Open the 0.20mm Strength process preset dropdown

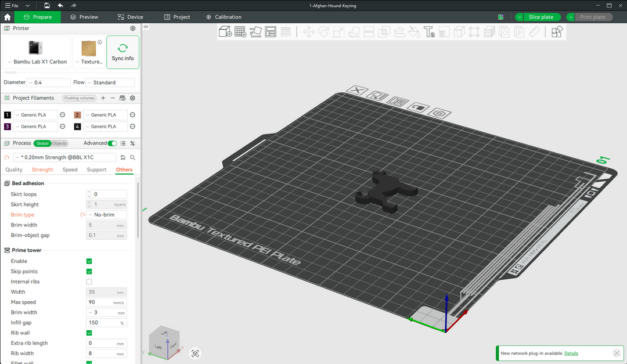[x=64, y=157]
